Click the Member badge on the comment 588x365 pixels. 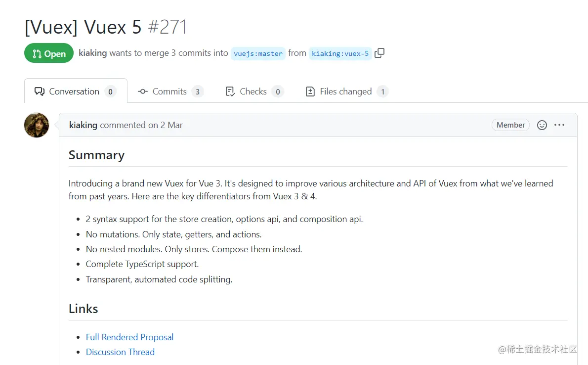coord(510,125)
